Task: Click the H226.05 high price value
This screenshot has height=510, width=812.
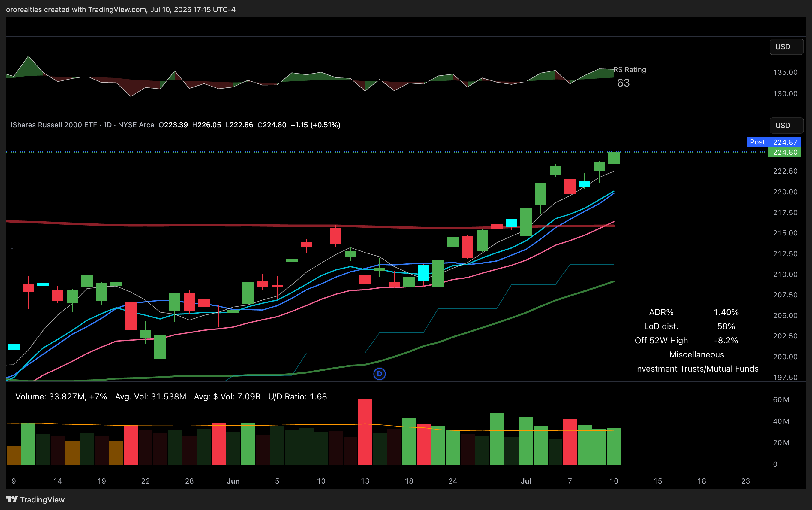Action: [x=206, y=125]
